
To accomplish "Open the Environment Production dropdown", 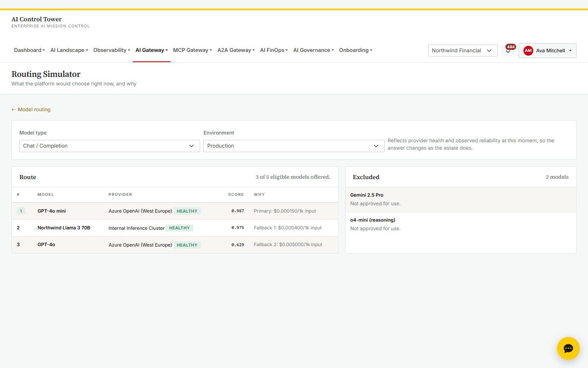I will (294, 146).
